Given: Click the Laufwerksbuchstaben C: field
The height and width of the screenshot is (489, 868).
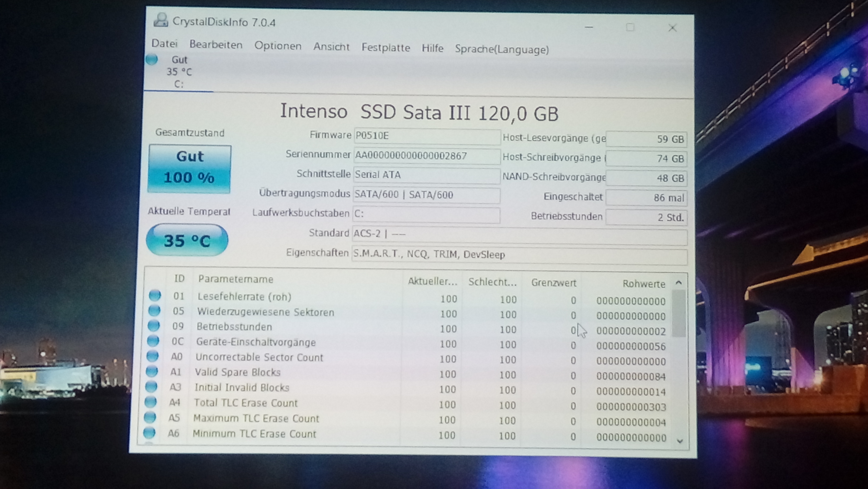Looking at the screenshot, I should tap(426, 215).
